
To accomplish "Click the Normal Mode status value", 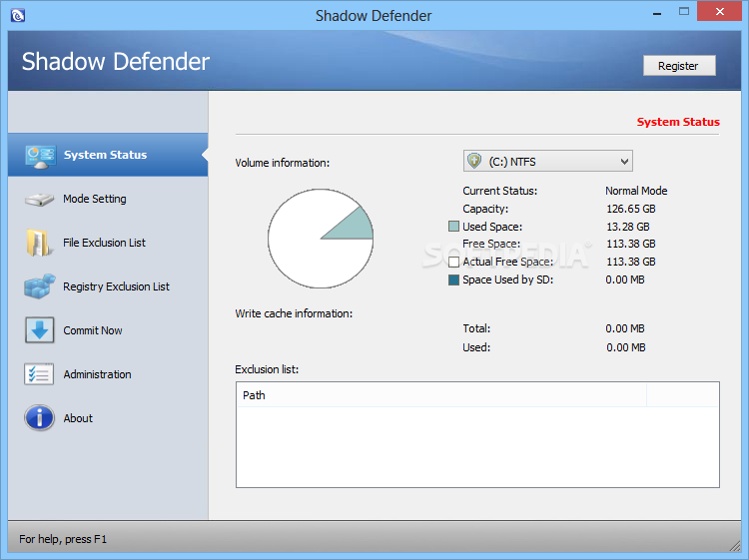I will (x=636, y=191).
